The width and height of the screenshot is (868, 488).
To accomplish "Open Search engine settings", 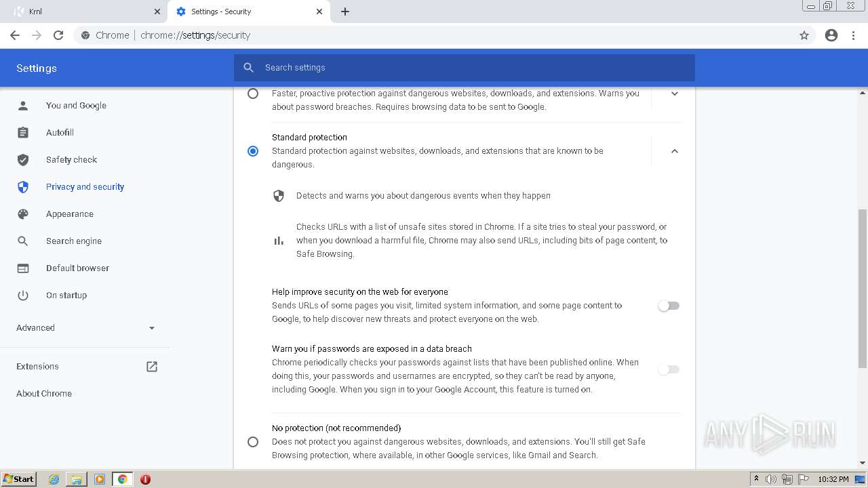I will [74, 241].
